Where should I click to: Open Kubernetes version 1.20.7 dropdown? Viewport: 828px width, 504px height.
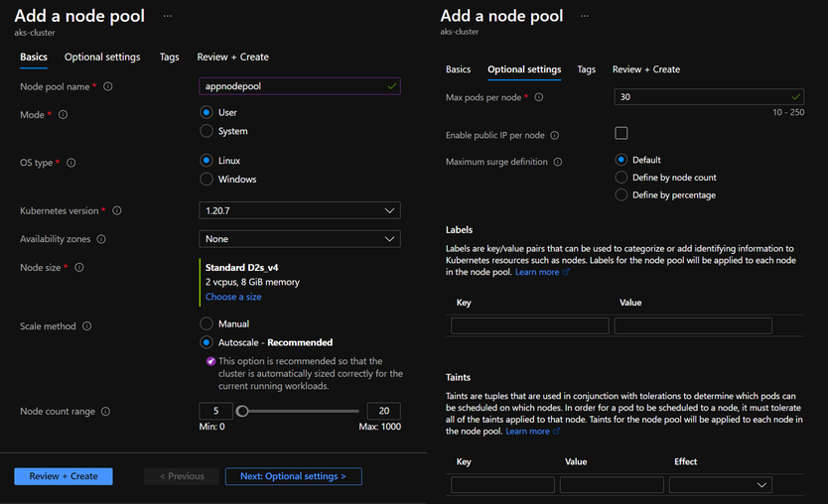pos(300,210)
